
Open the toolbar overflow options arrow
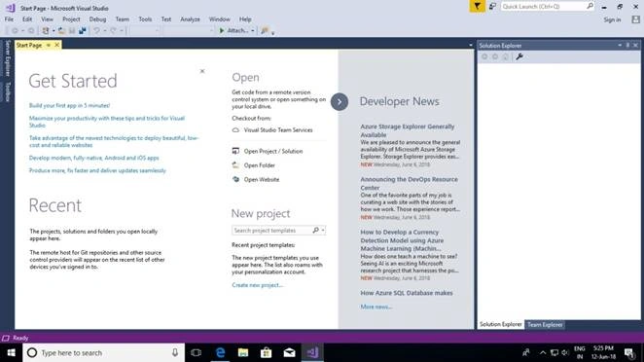[273, 32]
